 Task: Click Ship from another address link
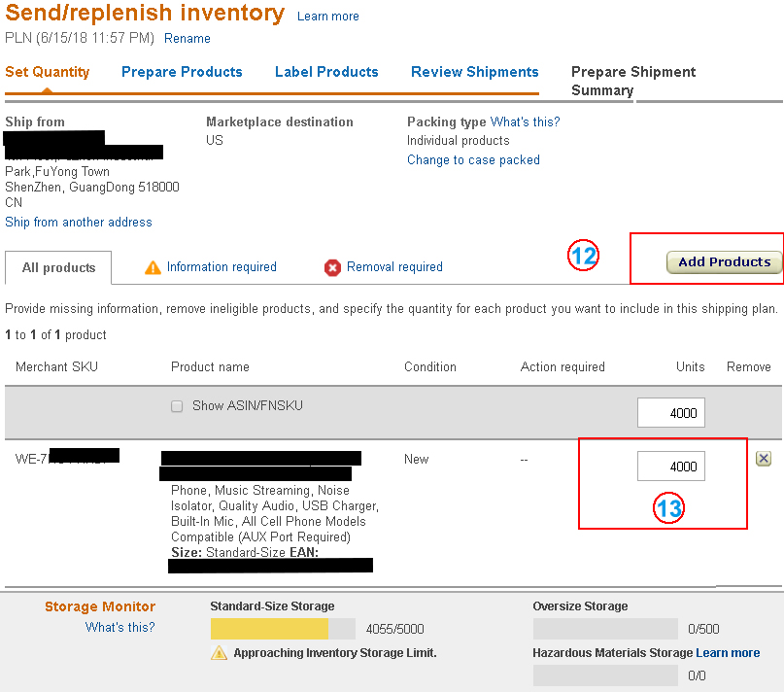point(79,223)
